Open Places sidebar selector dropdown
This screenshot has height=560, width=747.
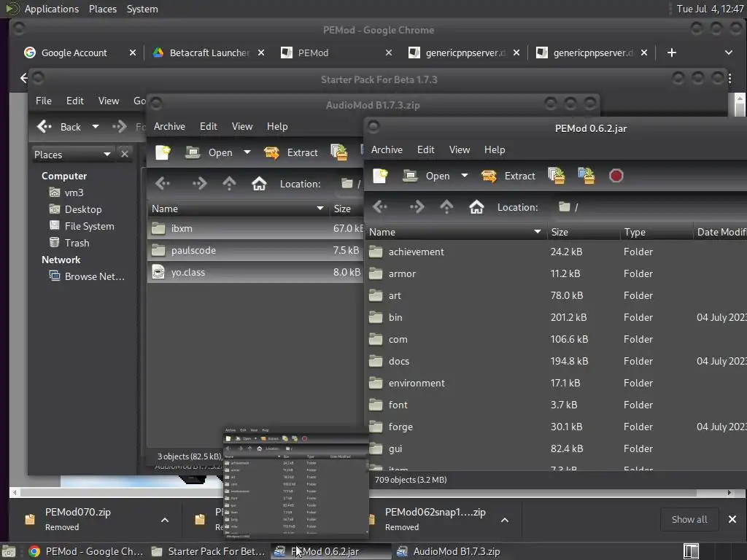tap(72, 155)
